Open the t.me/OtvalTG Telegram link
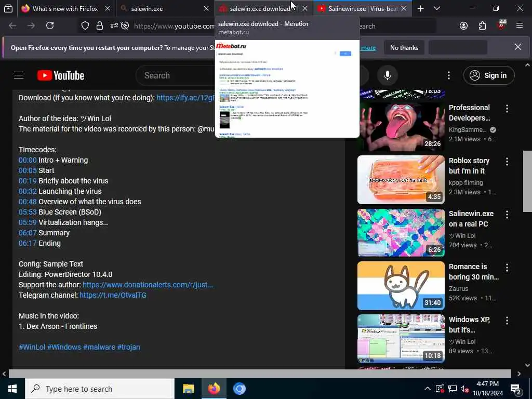532x399 pixels. point(113,295)
